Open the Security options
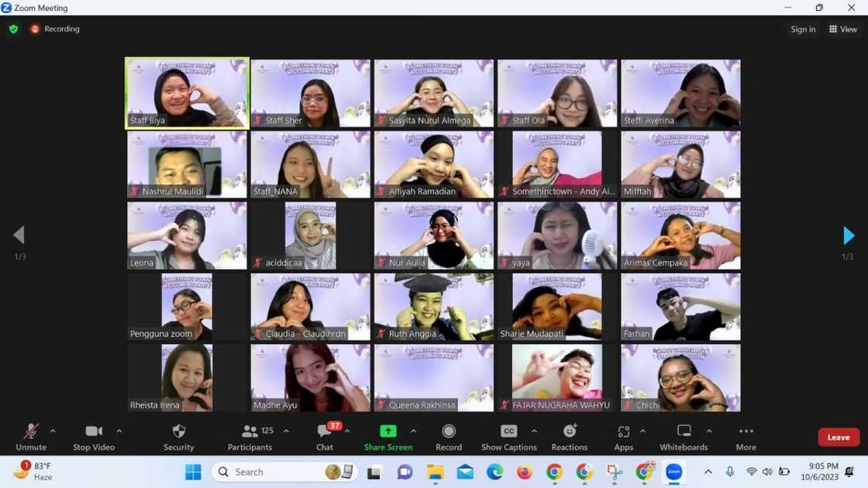 (x=178, y=436)
